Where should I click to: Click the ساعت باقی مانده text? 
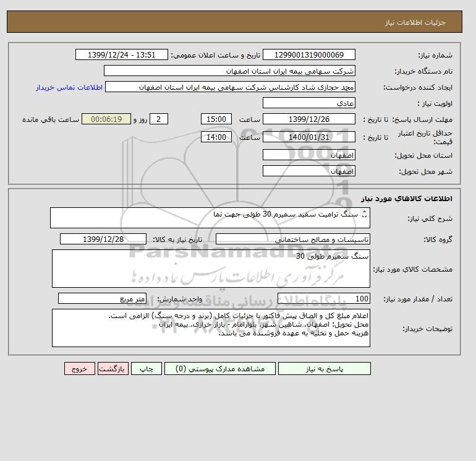51,119
